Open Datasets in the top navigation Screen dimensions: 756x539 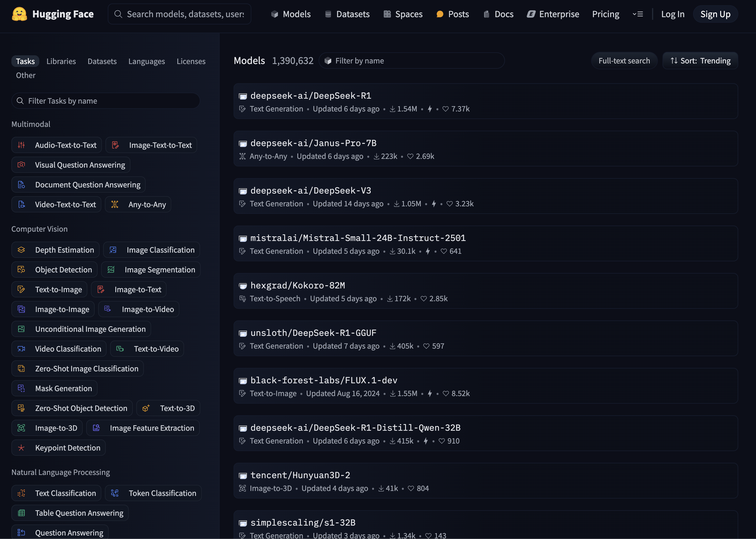pyautogui.click(x=347, y=14)
